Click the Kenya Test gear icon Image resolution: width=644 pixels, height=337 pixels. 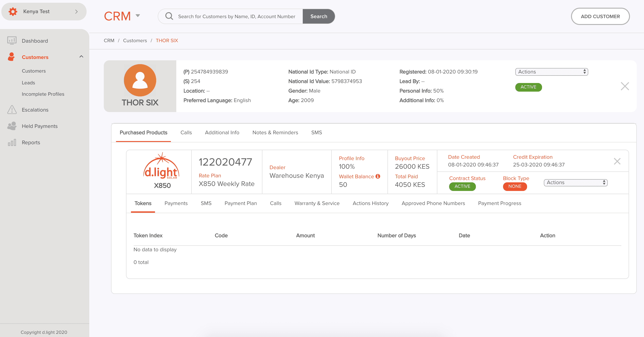pos(13,12)
